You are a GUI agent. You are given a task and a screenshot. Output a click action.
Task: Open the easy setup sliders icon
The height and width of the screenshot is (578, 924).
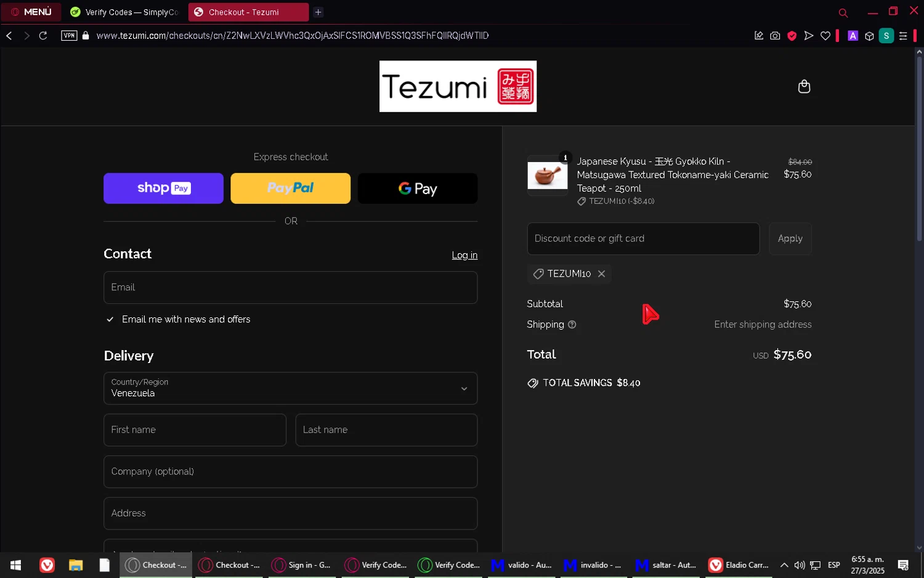pos(903,36)
